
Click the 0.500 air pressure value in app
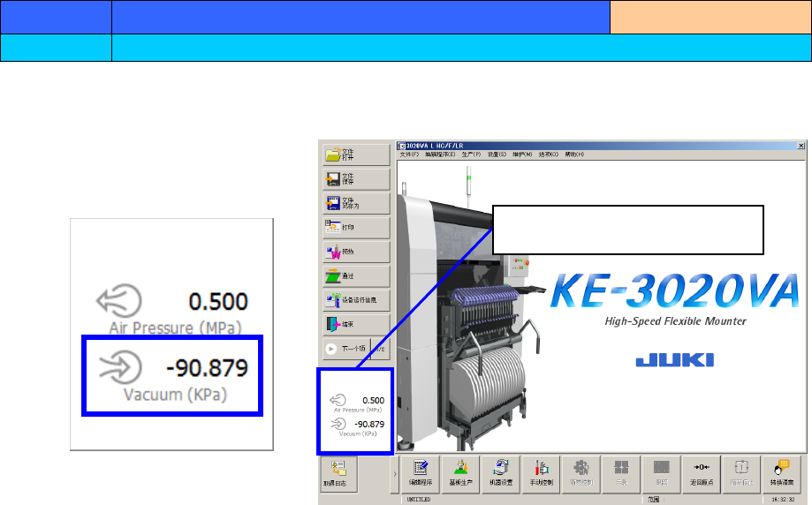click(374, 401)
